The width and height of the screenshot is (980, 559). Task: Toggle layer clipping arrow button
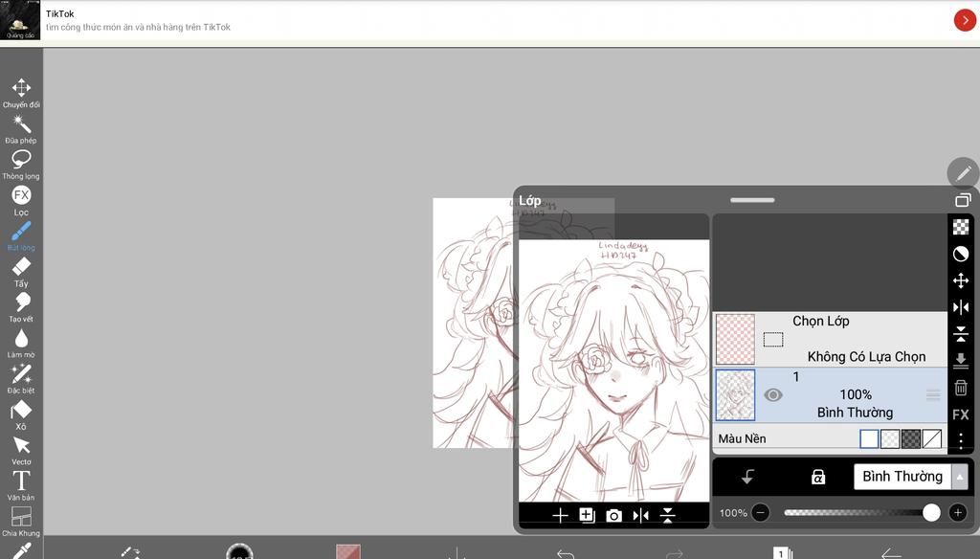pos(748,477)
